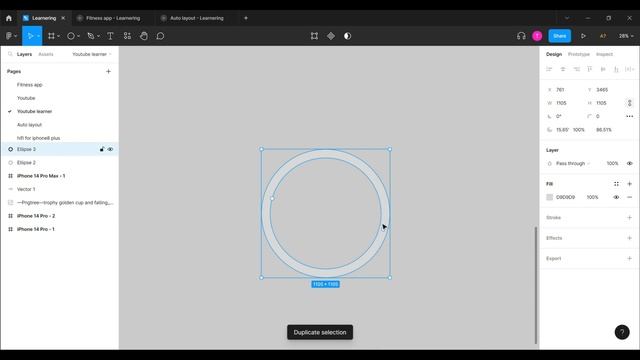
Task: Select the Frame tool
Action: 51,36
